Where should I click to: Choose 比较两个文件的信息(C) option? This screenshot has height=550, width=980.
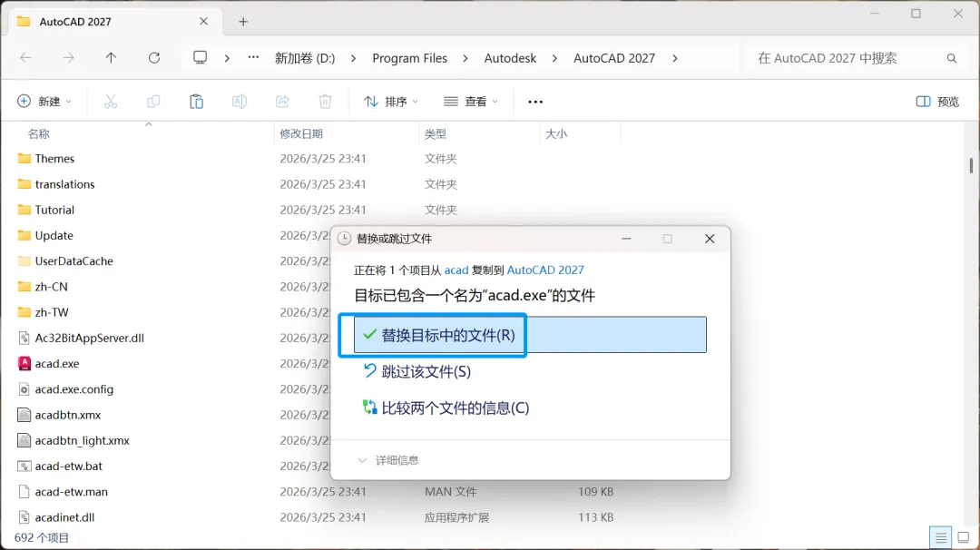(446, 408)
